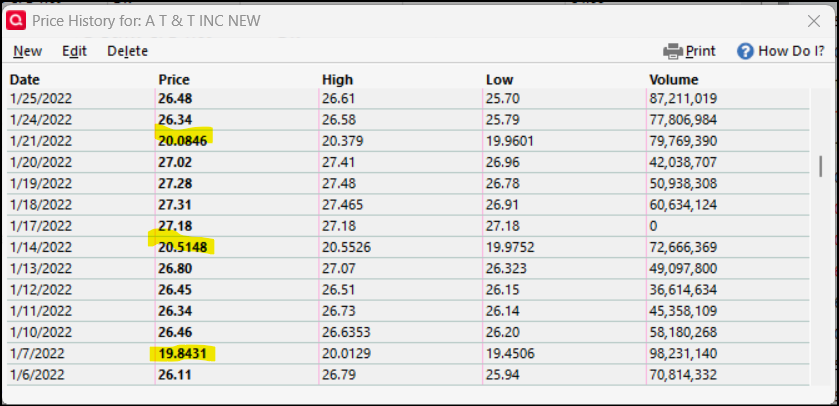This screenshot has width=839, height=406.
Task: Click the price 26.46
Action: (175, 332)
